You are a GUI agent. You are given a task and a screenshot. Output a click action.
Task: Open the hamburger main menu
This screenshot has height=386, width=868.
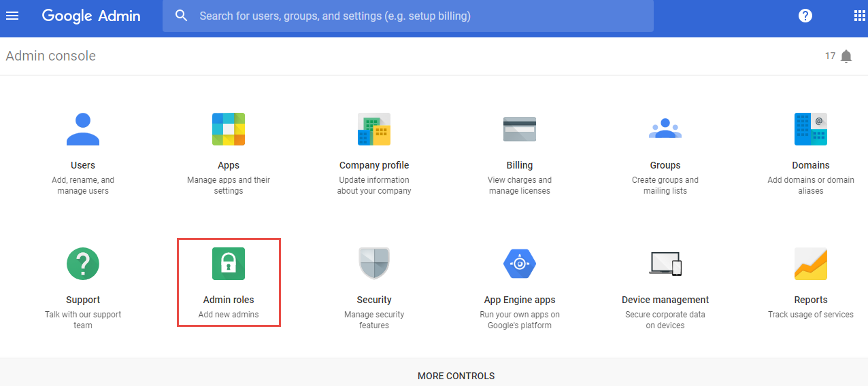pyautogui.click(x=12, y=16)
